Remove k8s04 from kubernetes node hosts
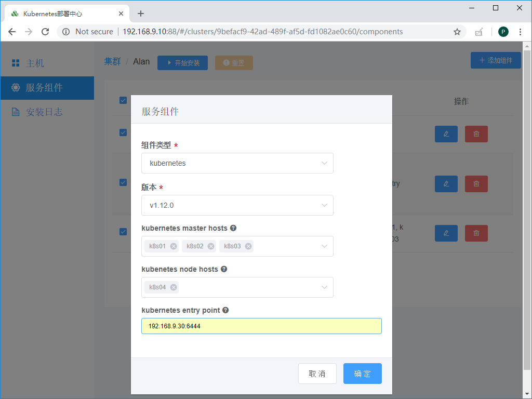This screenshot has width=532, height=399. click(173, 287)
